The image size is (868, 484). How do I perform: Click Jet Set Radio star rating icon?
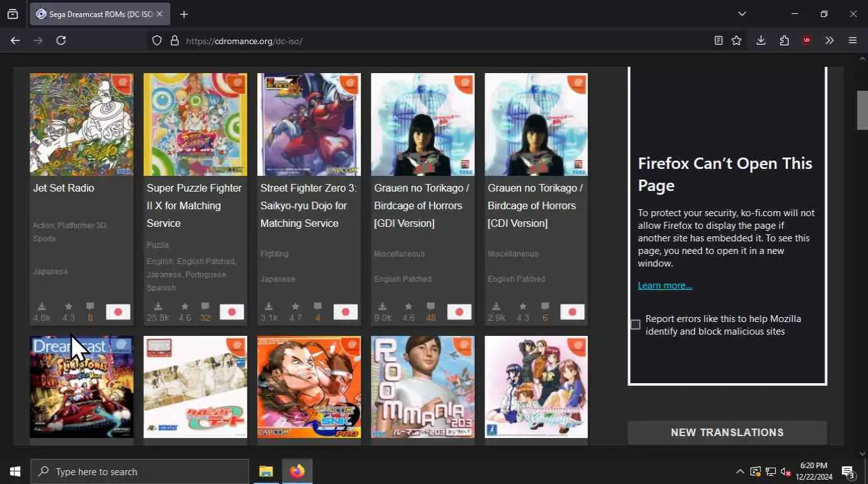69,306
